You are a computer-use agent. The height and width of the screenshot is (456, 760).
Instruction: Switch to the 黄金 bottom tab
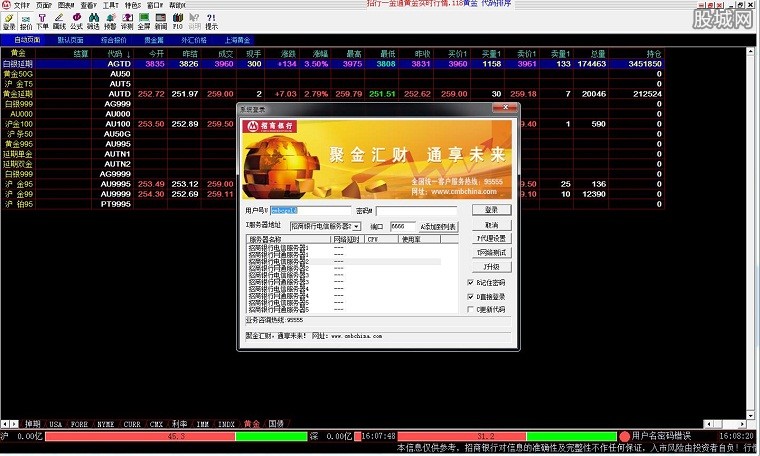click(x=252, y=424)
